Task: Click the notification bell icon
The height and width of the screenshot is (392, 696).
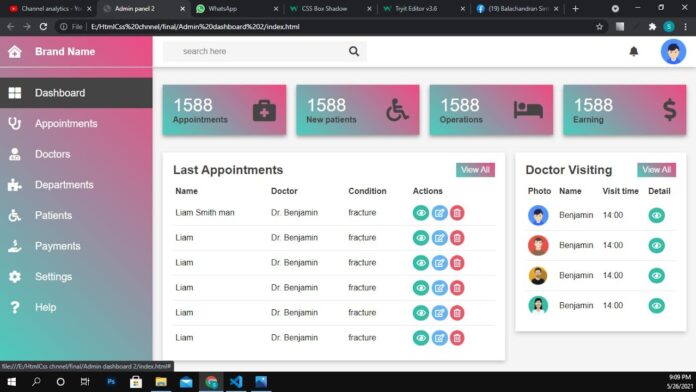Action: tap(633, 51)
